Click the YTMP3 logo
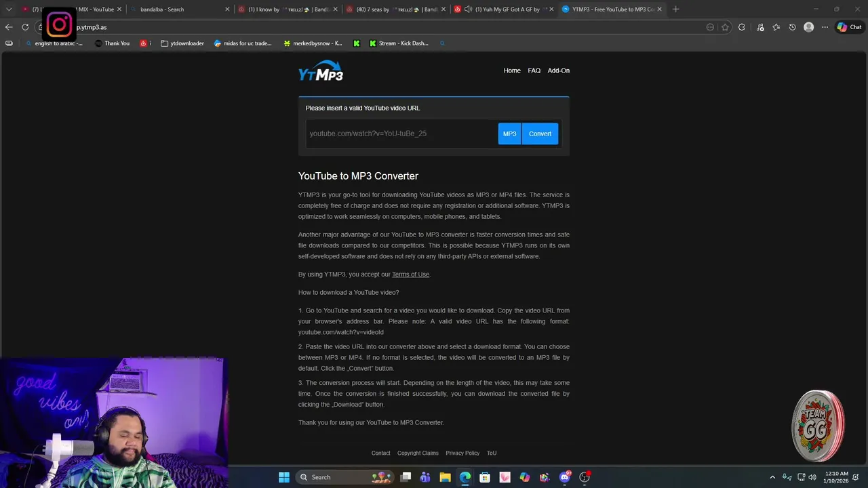The width and height of the screenshot is (868, 488). coord(321,71)
